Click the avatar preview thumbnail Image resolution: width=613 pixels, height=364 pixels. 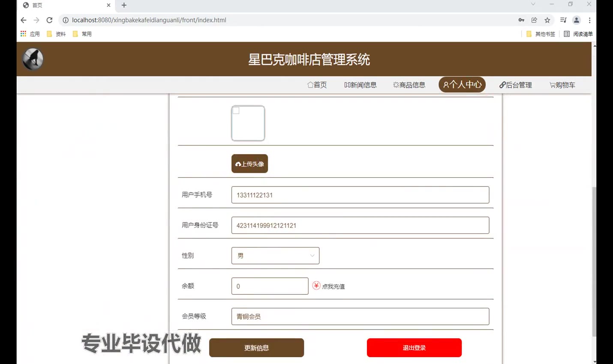pos(248,123)
